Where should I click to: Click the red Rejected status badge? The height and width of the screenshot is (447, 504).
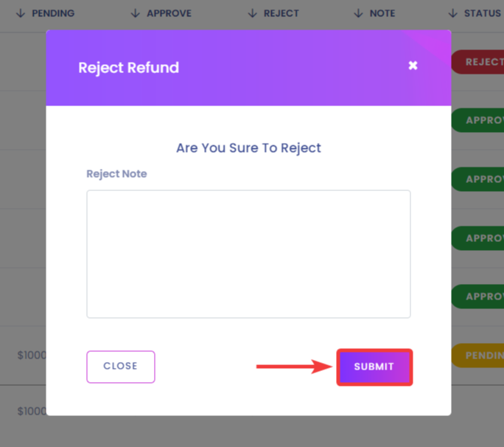477,62
